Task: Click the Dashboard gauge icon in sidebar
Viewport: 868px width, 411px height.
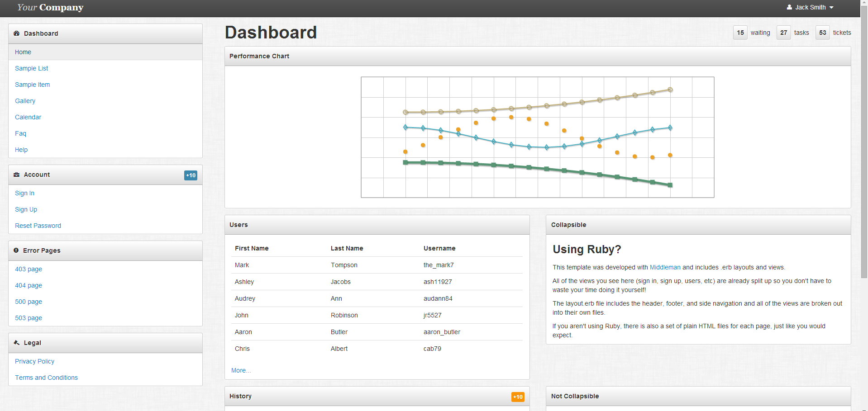Action: (x=17, y=33)
